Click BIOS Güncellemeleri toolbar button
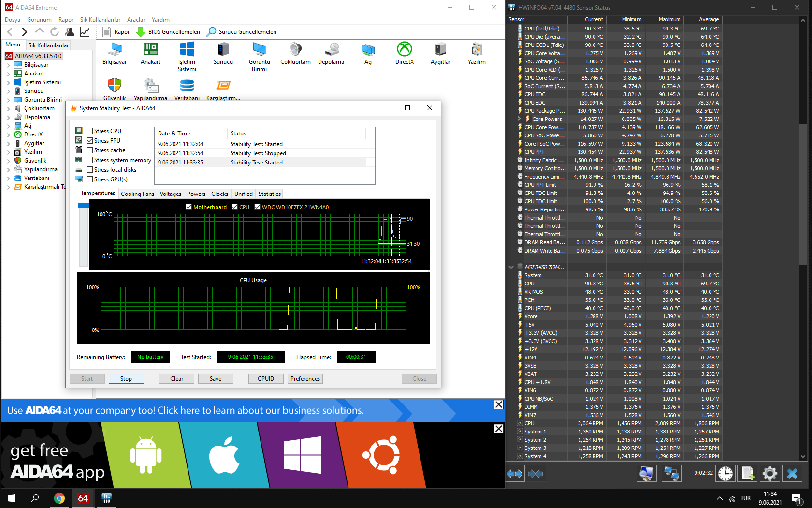Viewport: 812px width, 508px height. tap(168, 32)
